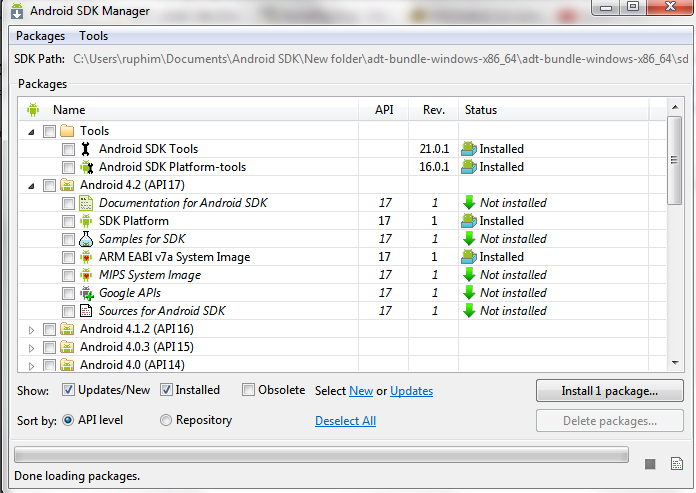Check the Google APIs checkbox
This screenshot has width=696, height=493.
[68, 293]
